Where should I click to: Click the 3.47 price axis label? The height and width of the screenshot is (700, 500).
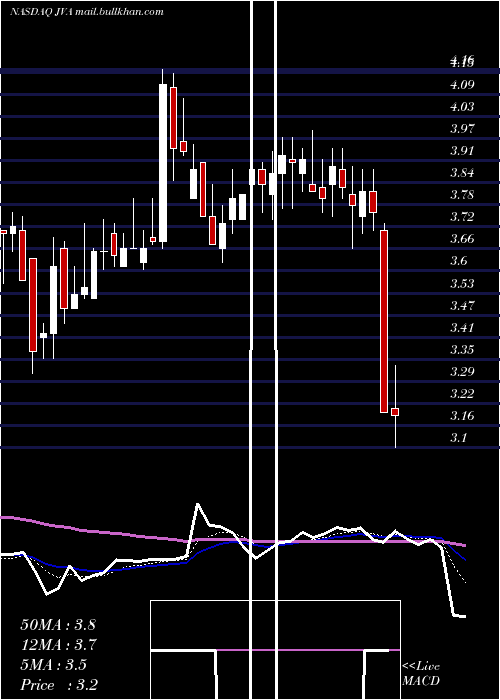coord(462,306)
